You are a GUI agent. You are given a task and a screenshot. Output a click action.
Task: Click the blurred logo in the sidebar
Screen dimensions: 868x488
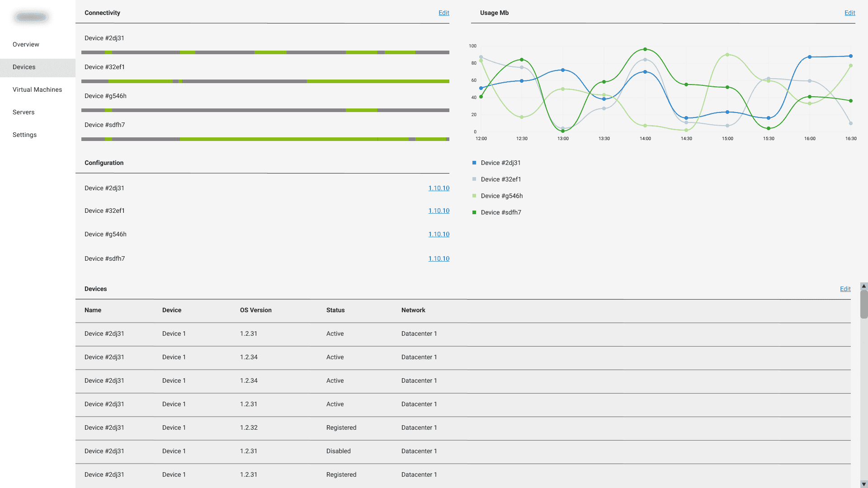(32, 17)
